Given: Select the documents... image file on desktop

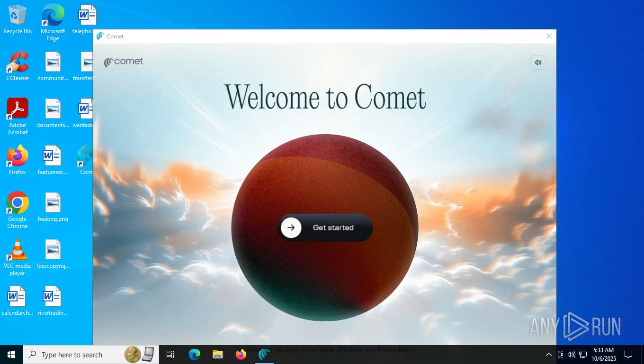Looking at the screenshot, I should point(53,113).
